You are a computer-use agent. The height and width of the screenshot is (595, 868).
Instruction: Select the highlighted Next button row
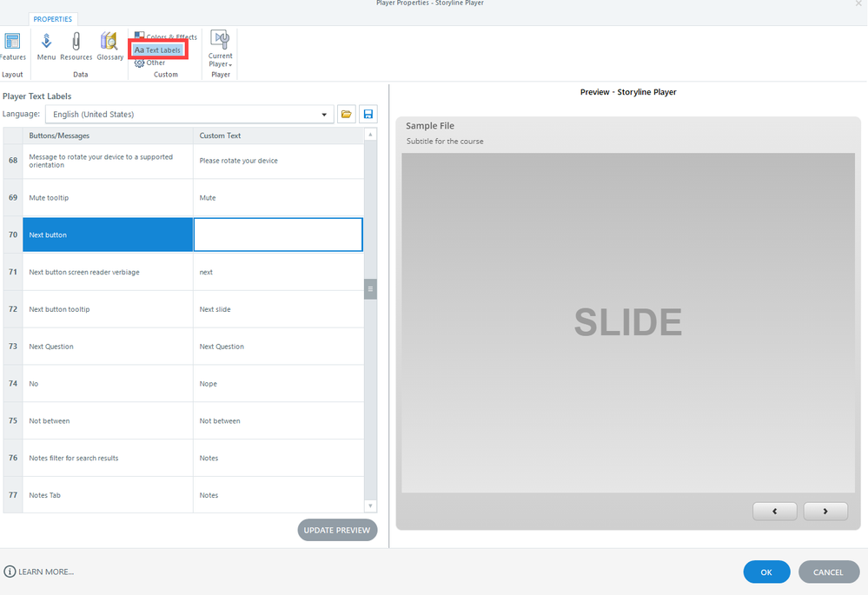(x=108, y=235)
